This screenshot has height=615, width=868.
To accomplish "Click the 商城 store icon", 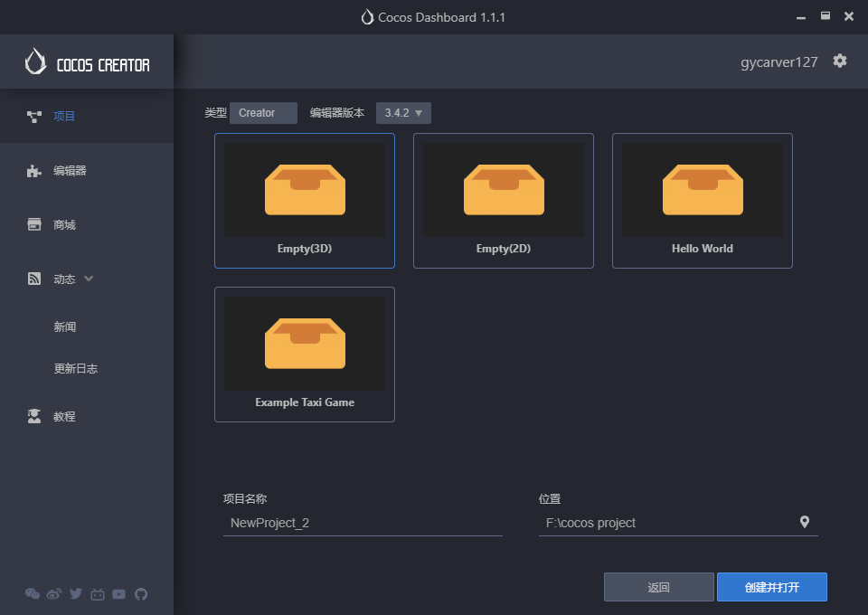I will (34, 224).
